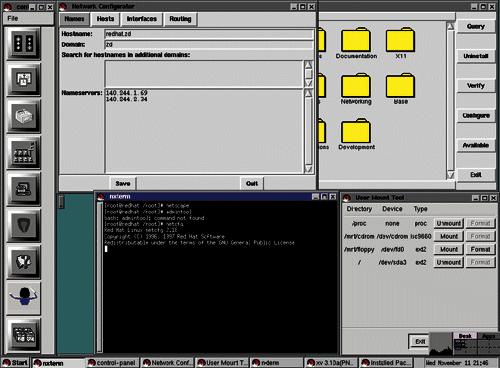Click the search domains scrollbar down arrow

(309, 83)
